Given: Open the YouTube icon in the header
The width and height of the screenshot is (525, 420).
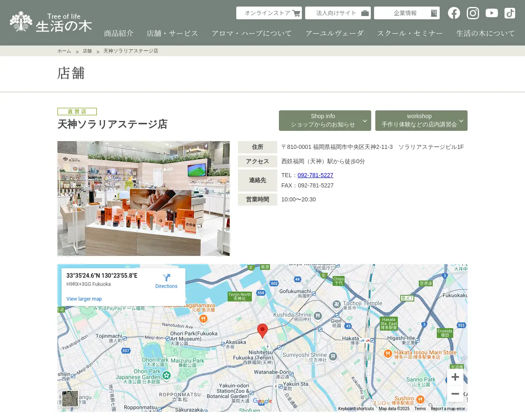Looking at the screenshot, I should point(491,13).
